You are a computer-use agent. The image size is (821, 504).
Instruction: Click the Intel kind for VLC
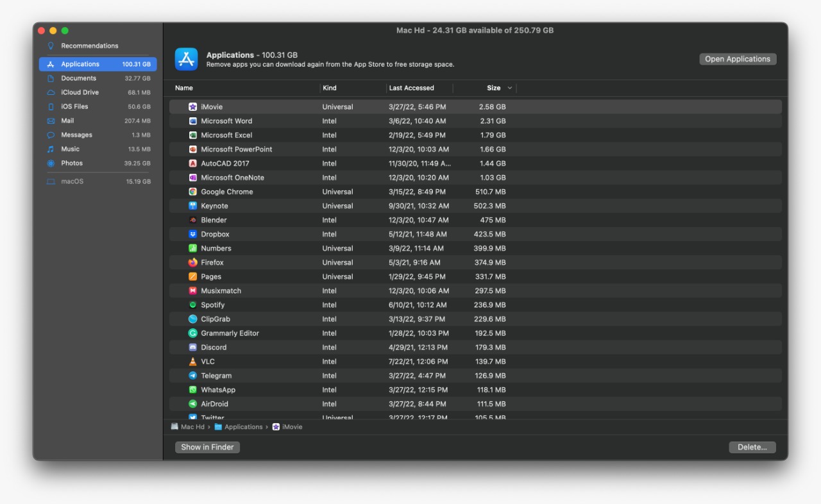(330, 362)
